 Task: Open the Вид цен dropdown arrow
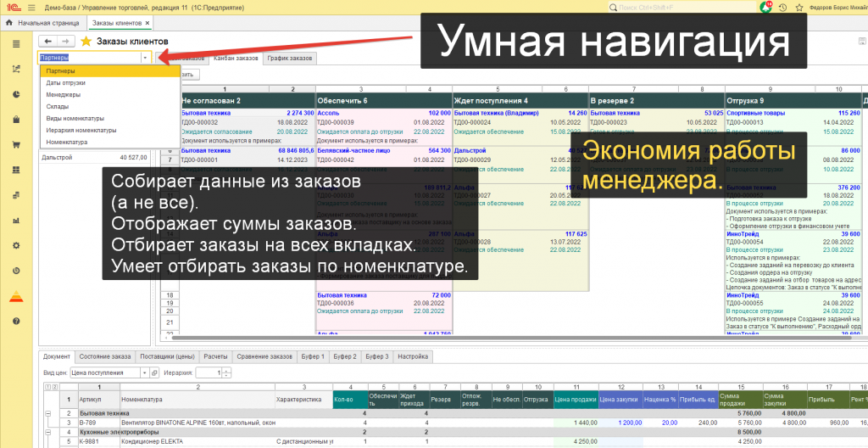pos(145,372)
